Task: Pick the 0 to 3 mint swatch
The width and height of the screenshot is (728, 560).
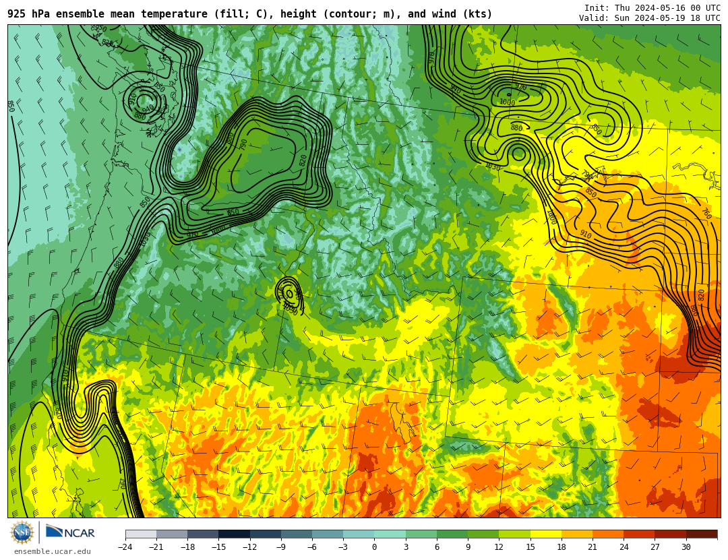Action: point(390,534)
